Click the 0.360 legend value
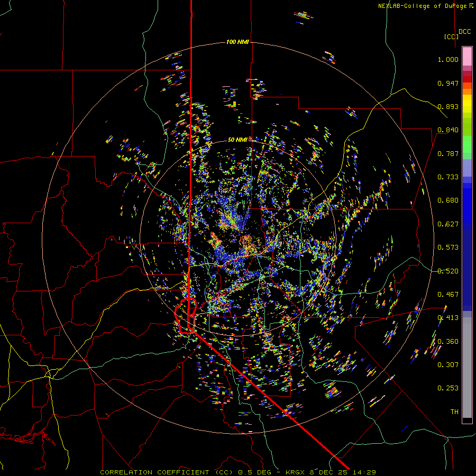476x476 pixels. [x=448, y=342]
